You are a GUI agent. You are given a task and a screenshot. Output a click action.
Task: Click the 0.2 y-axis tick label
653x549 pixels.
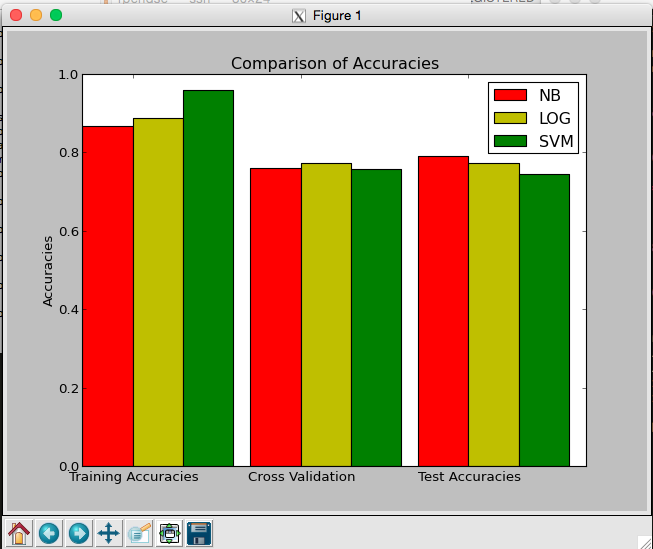click(68, 389)
